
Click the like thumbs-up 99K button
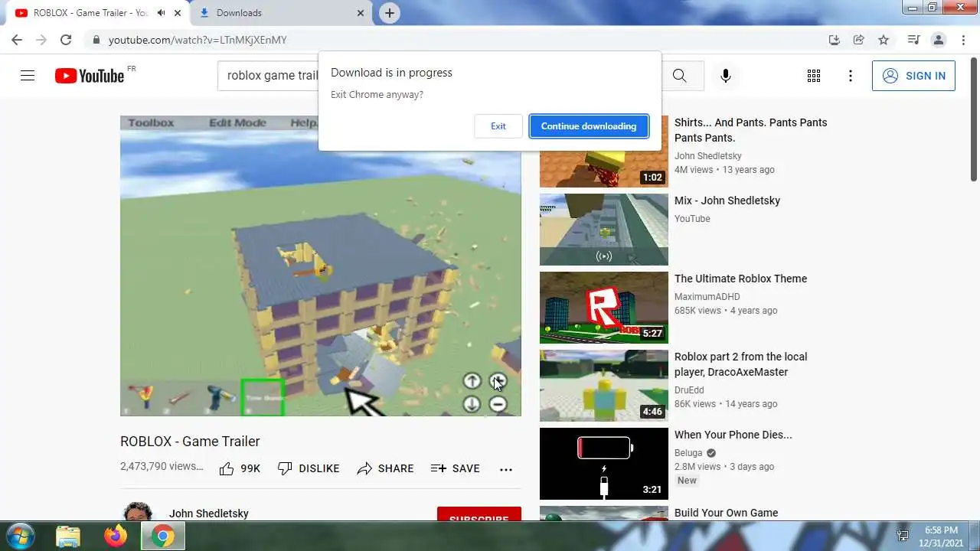click(x=240, y=468)
